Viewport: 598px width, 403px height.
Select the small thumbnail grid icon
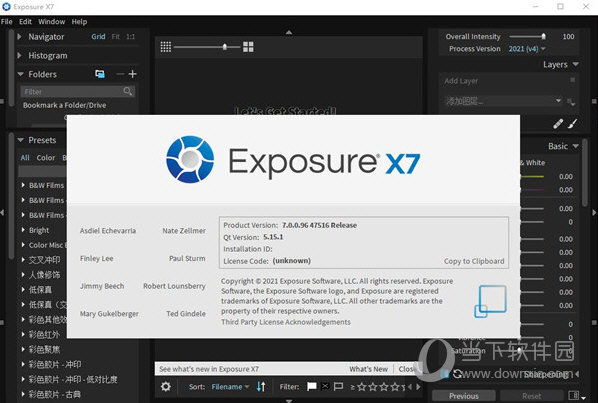166,47
